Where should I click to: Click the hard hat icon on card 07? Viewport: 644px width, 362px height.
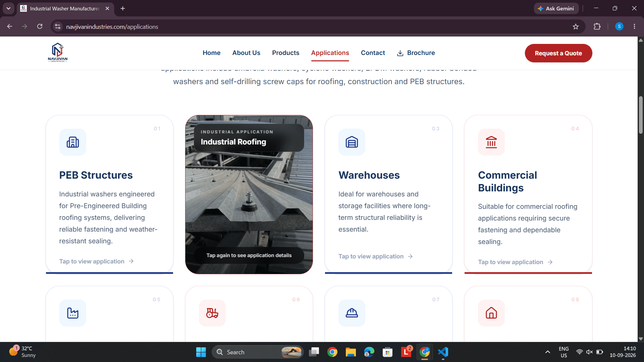[x=352, y=313]
